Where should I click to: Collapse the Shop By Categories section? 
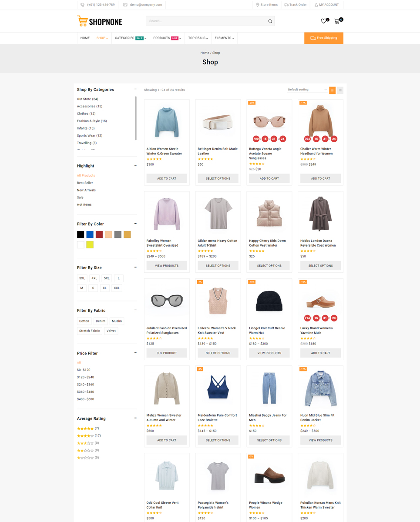click(135, 89)
